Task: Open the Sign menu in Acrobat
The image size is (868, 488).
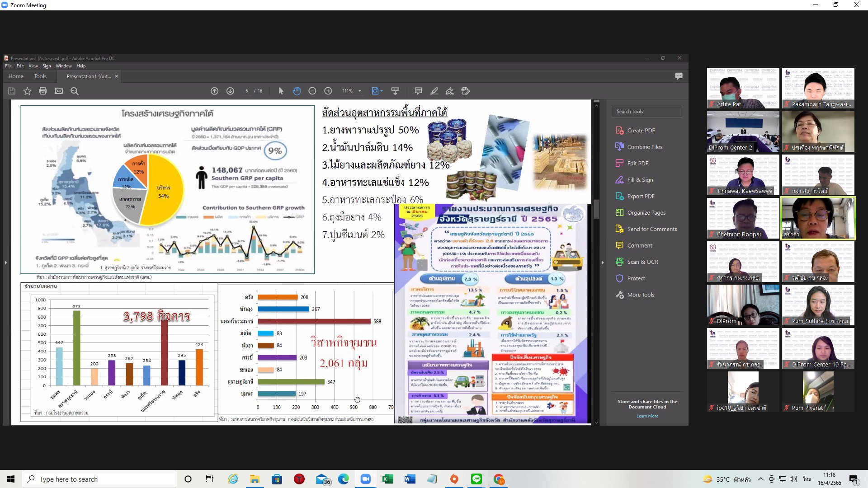Action: coord(47,66)
